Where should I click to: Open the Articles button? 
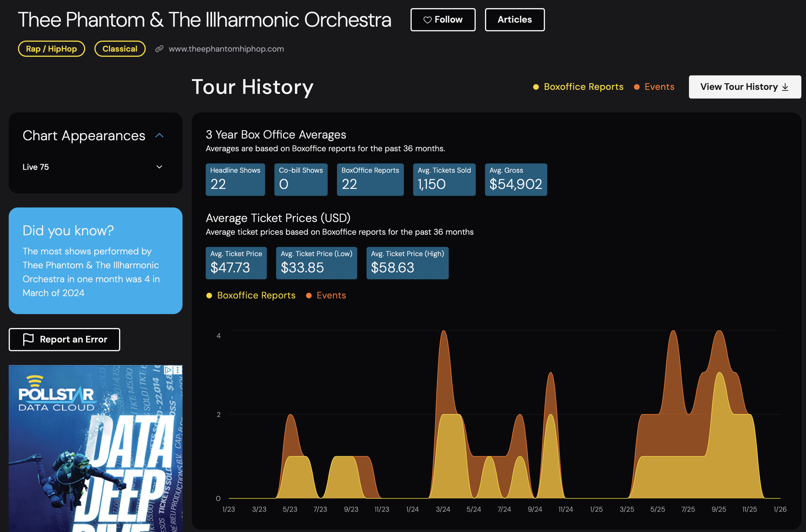tap(514, 20)
